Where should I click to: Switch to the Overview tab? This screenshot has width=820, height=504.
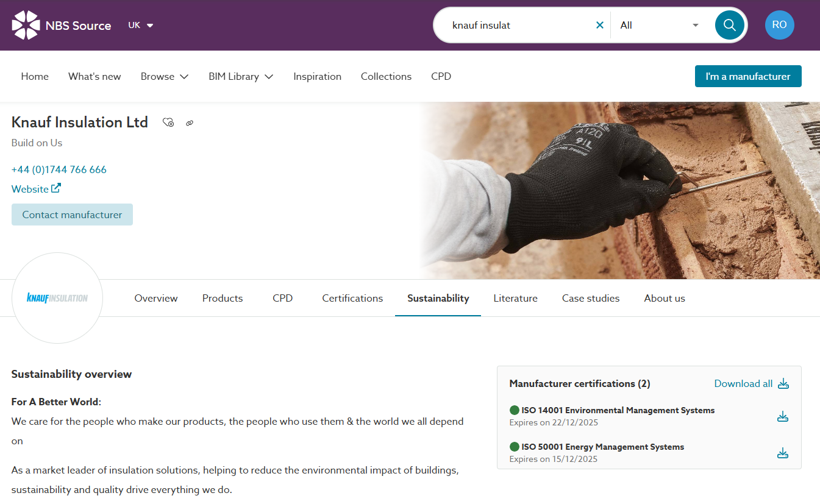tap(156, 298)
